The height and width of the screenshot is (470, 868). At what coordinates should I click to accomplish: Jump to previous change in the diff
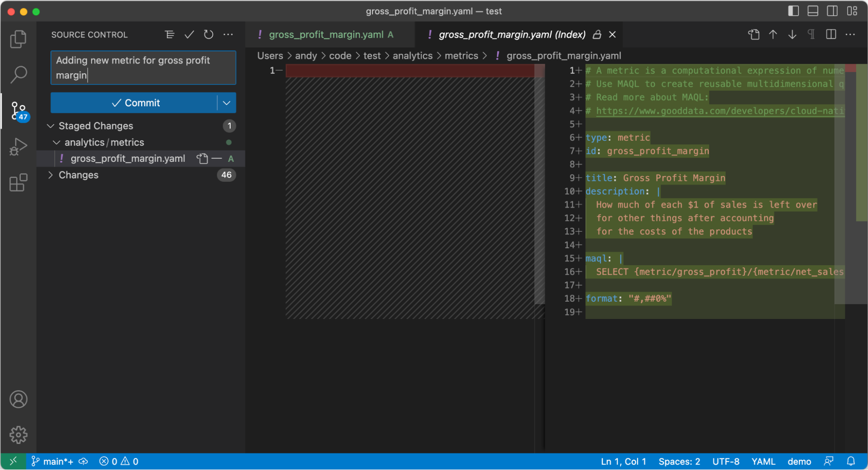(773, 34)
